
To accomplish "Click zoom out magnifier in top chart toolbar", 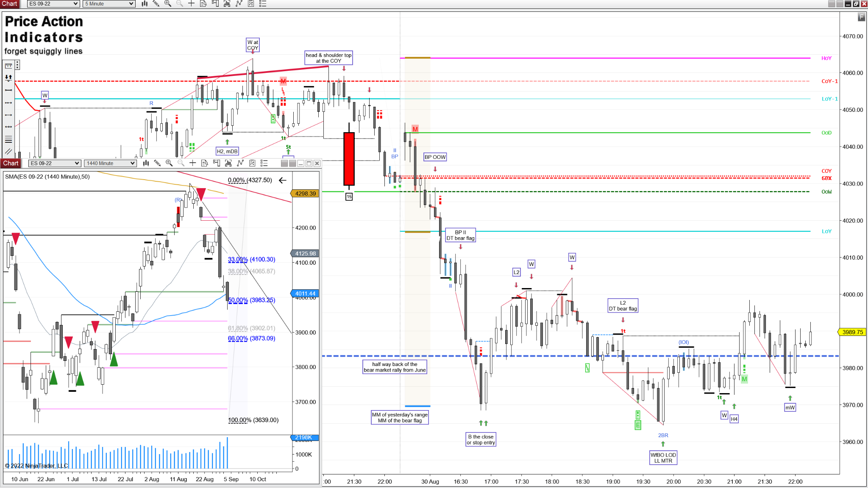I will point(180,4).
